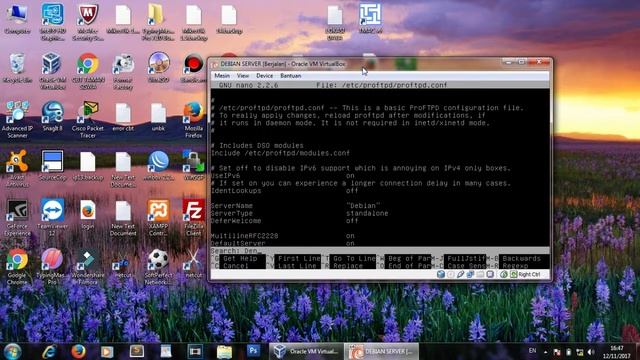Select the Snagit 8 shortcut

click(x=52, y=116)
